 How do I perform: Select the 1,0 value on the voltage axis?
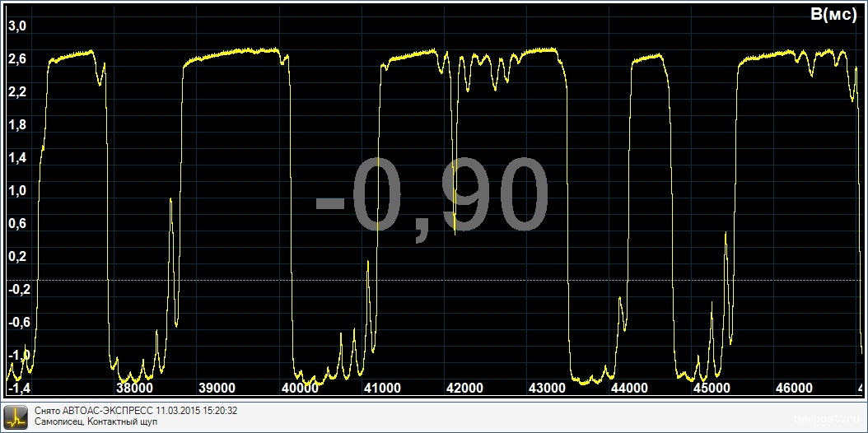pyautogui.click(x=17, y=190)
